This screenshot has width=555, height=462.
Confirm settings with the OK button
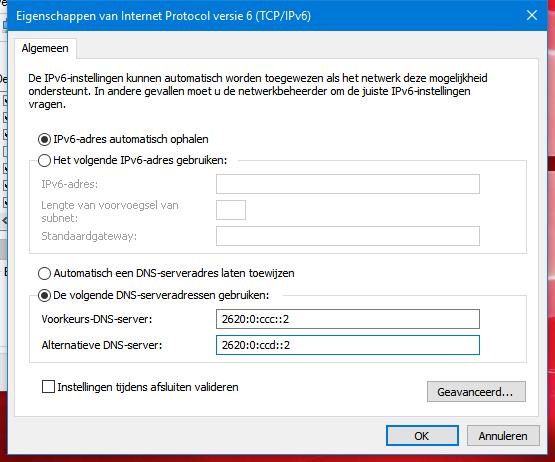(422, 435)
